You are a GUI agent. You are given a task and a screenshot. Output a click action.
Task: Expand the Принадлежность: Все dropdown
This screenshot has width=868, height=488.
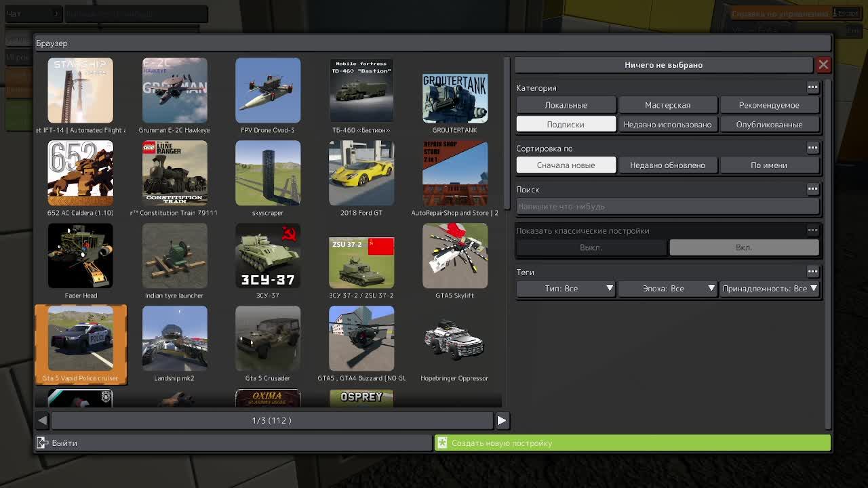pyautogui.click(x=769, y=288)
